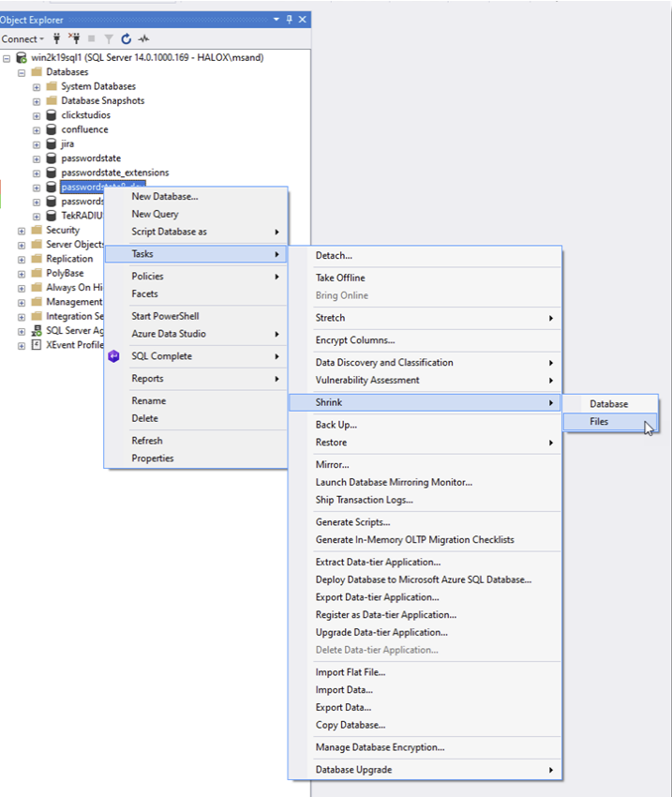Click the XEvent Profiler icon

[37, 345]
